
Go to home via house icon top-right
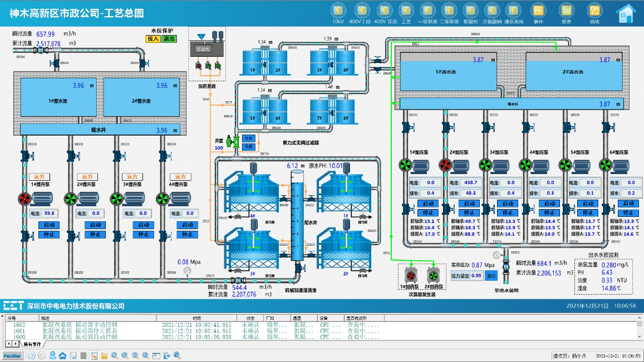[626, 13]
